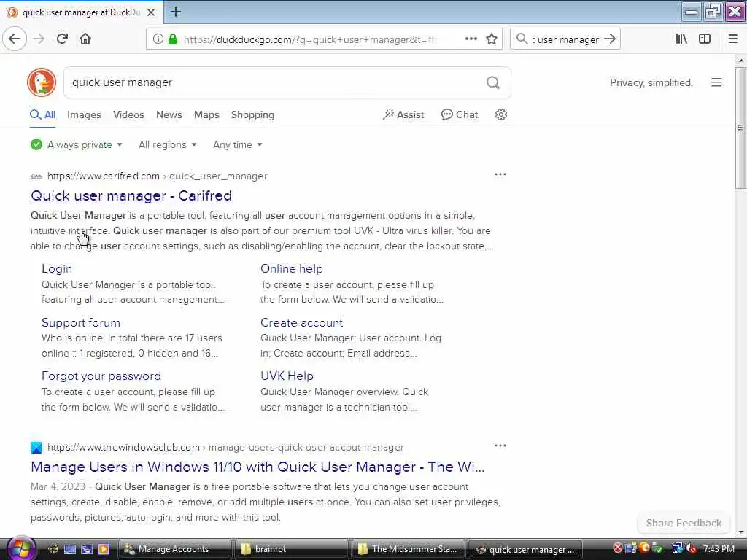
Task: Expand the Any time filter dropdown
Action: (x=237, y=145)
